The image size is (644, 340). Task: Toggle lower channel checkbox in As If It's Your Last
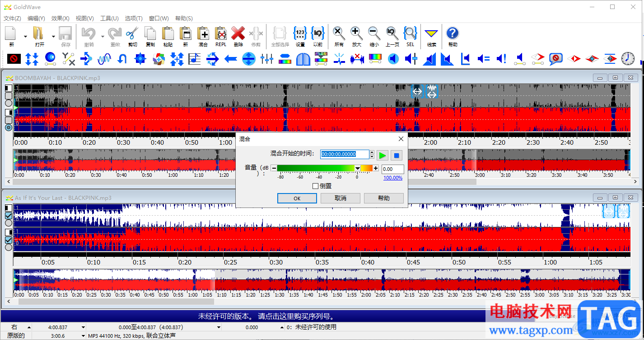9,240
